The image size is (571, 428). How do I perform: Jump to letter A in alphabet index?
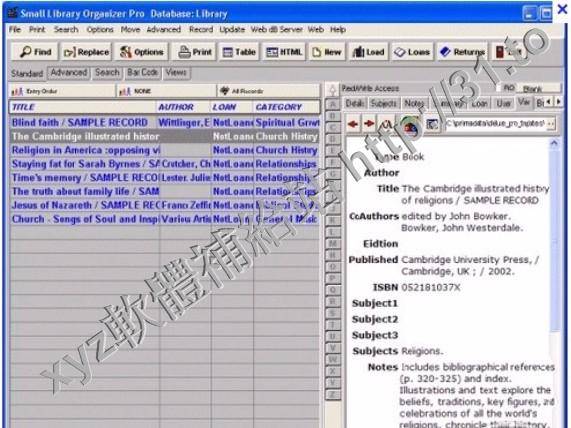coord(332,104)
